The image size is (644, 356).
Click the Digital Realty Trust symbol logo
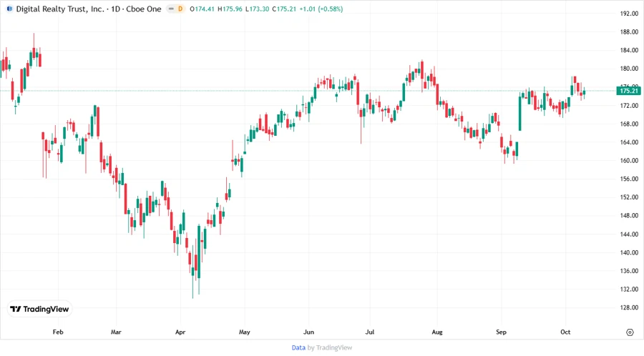pos(9,9)
